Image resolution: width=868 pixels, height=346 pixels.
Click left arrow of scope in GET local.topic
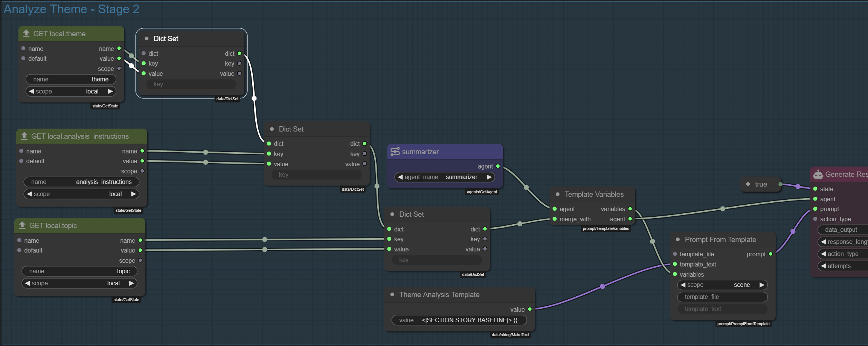[27, 283]
